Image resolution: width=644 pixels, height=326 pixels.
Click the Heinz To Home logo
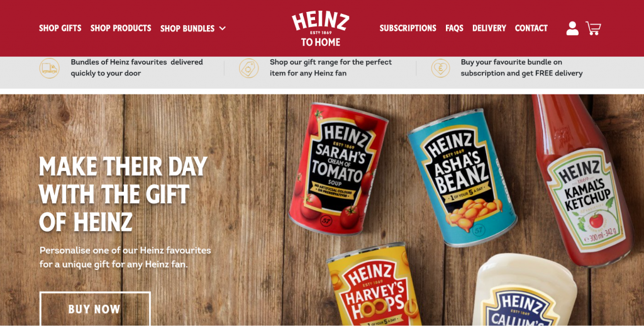coord(320,29)
